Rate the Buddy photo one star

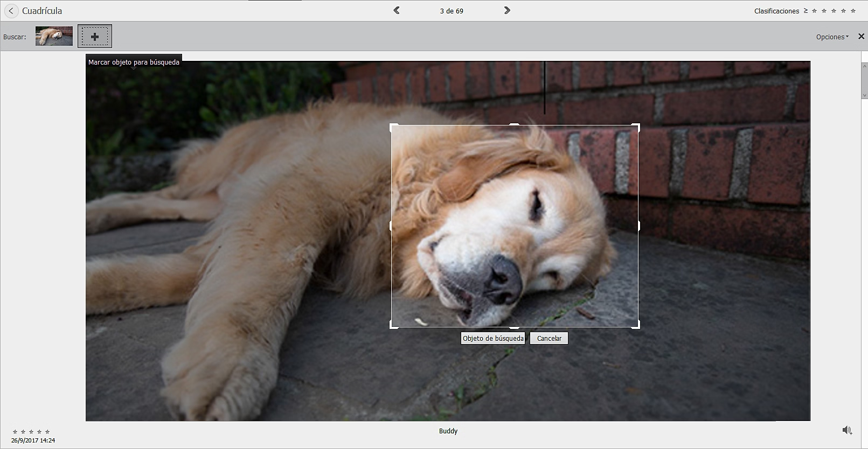click(x=15, y=432)
